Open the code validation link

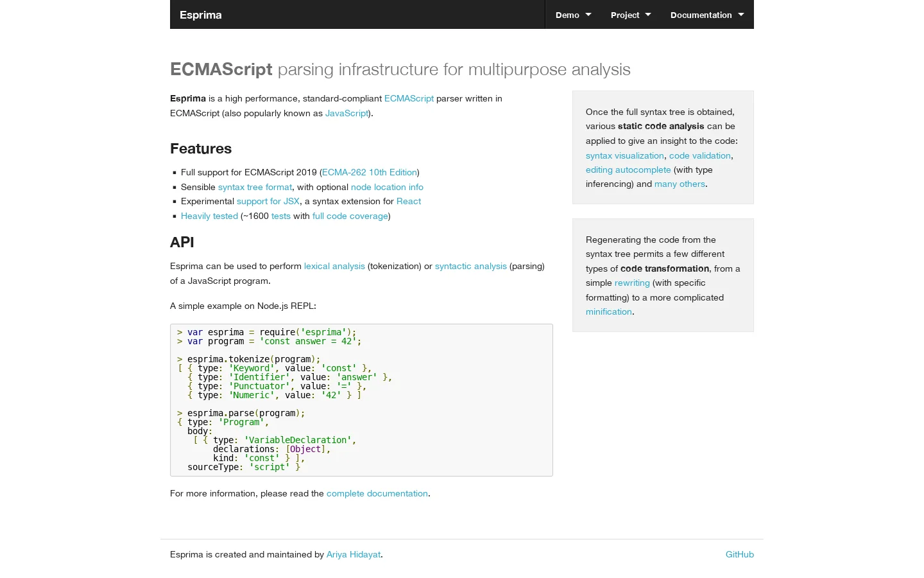pyautogui.click(x=700, y=155)
